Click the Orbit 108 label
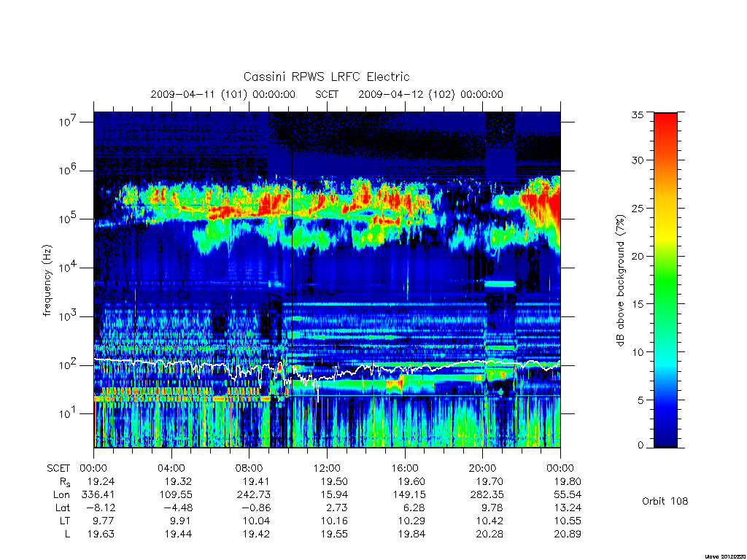 [665, 501]
